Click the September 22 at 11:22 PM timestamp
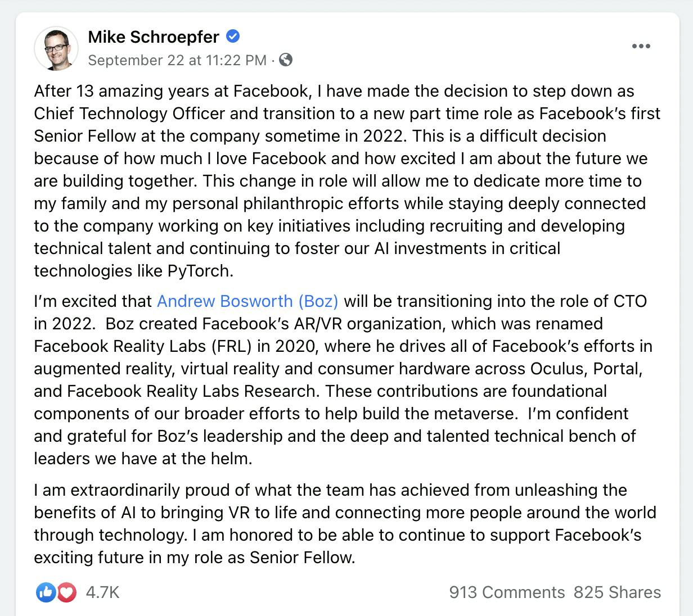The image size is (693, 616). (177, 60)
